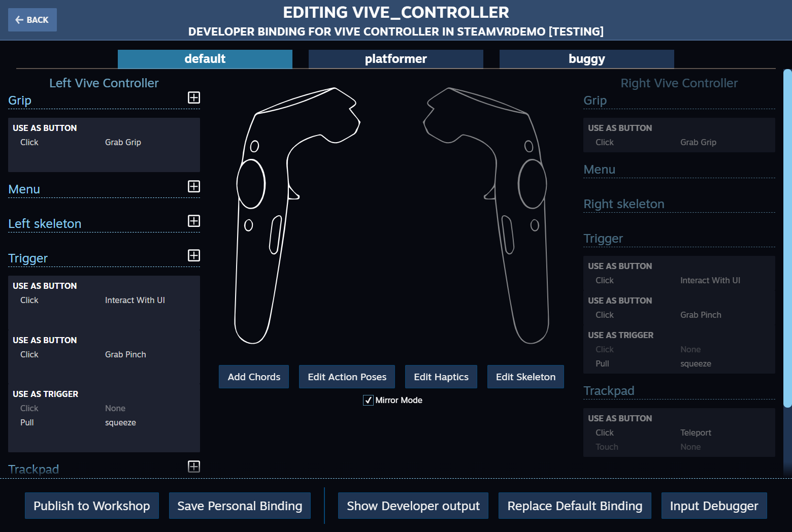The image size is (792, 532).
Task: Add a binding to left Menu
Action: pos(194,186)
